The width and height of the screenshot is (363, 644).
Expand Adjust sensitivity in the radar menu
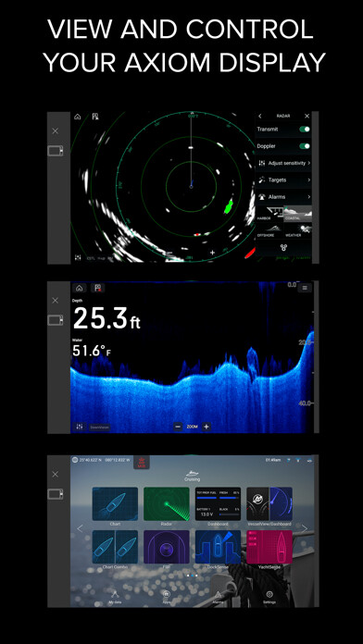tap(283, 163)
